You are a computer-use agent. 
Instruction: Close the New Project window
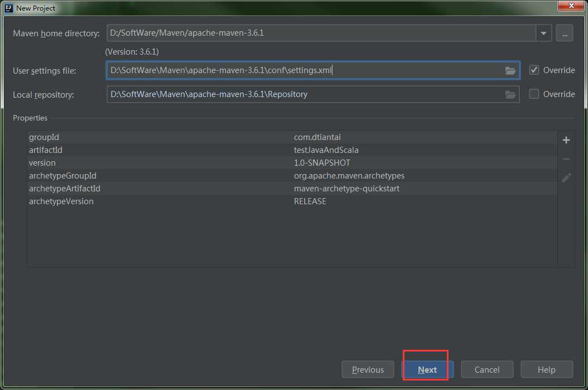571,6
